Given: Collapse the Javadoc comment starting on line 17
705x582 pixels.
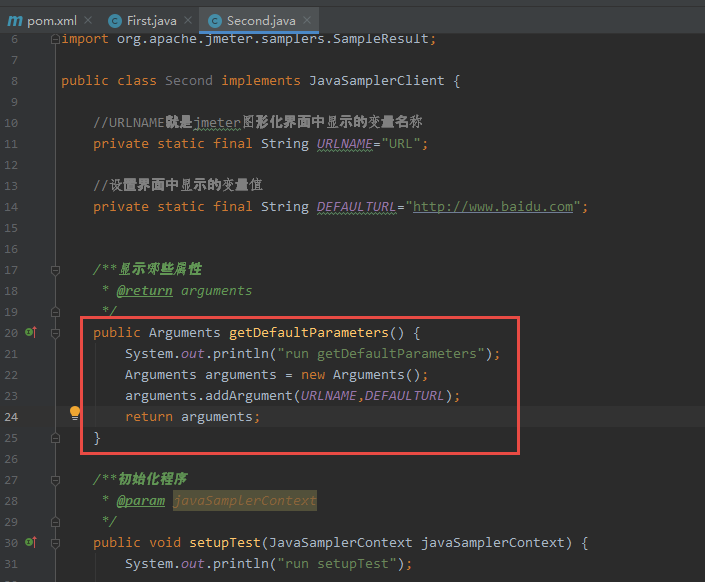Looking at the screenshot, I should tap(53, 269).
